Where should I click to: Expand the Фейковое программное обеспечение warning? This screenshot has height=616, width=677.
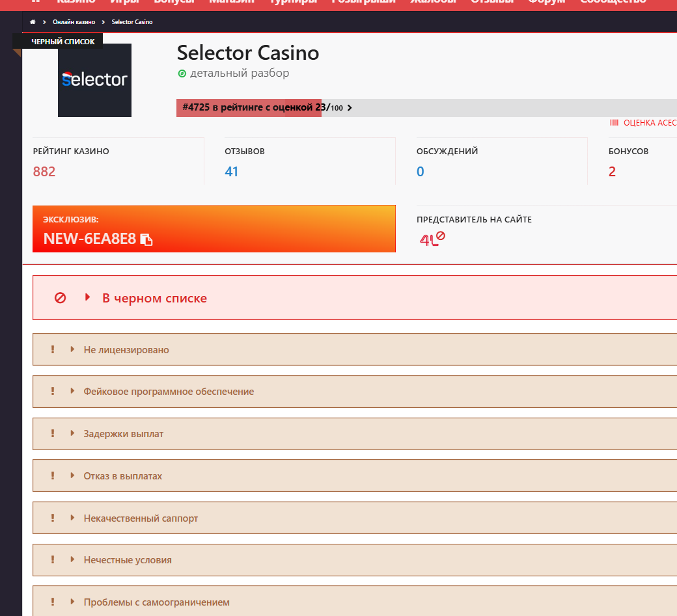pyautogui.click(x=355, y=391)
